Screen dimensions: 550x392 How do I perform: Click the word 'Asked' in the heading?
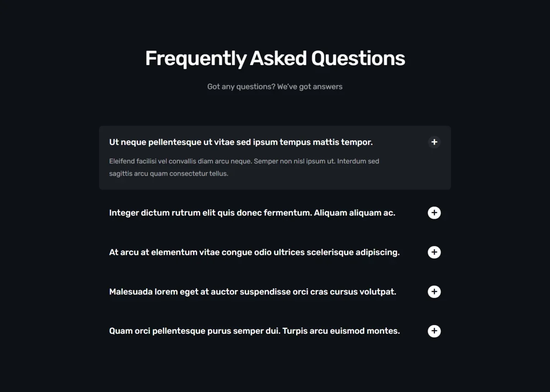pyautogui.click(x=278, y=58)
